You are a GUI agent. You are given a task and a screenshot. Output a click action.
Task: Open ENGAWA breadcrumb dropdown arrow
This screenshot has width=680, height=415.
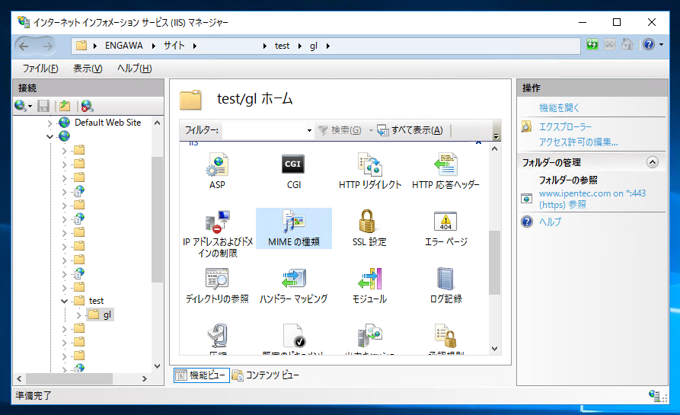pos(153,46)
